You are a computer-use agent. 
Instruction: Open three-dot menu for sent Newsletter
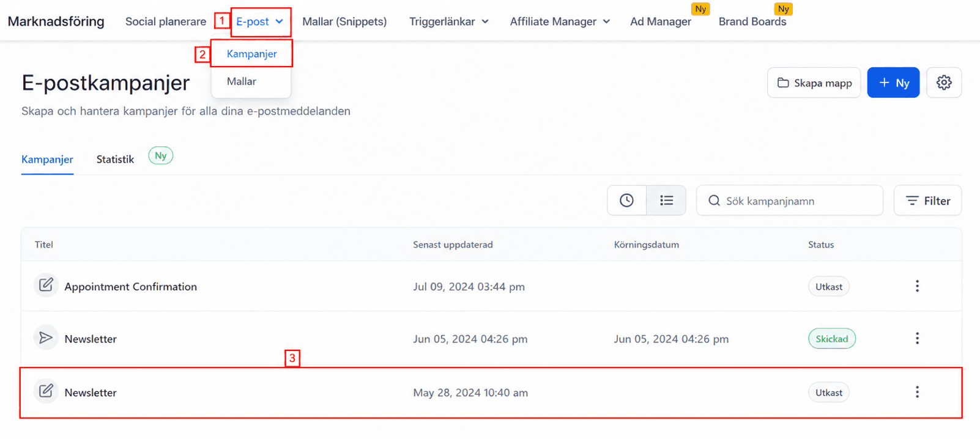[916, 338]
